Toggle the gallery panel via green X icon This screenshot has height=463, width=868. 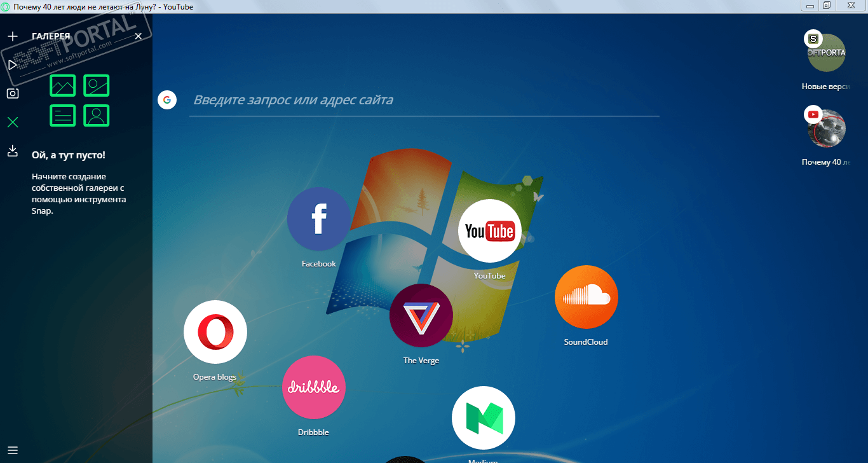tap(13, 122)
